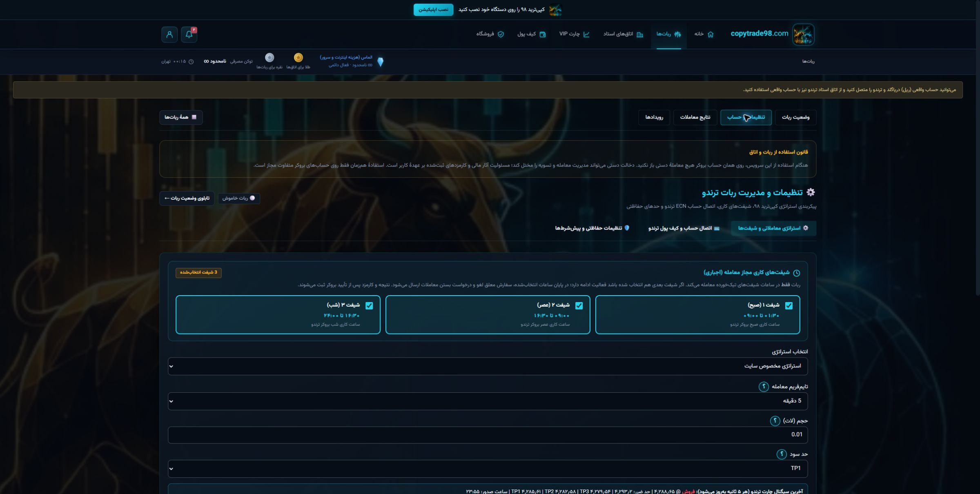Click the copytrade98.com site link
This screenshot has height=494, width=980.
click(759, 34)
